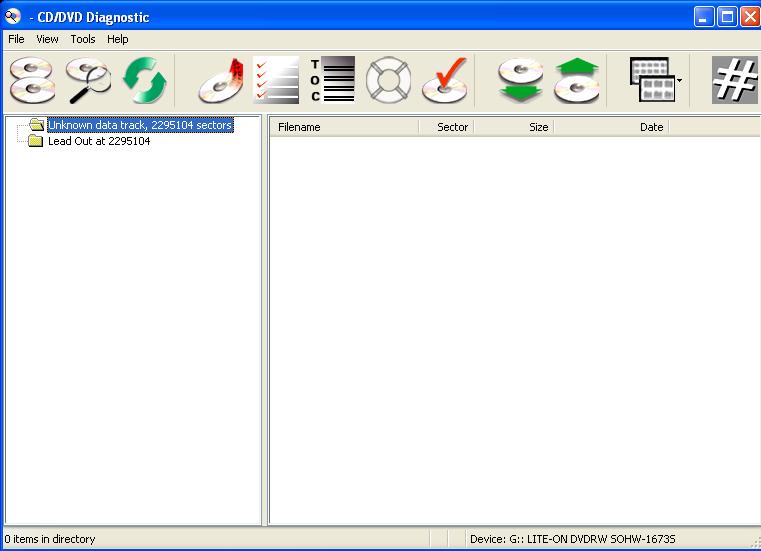The image size is (761, 551).
Task: Click the Device: G:: LITE-ON DVDRW status text
Action: coord(573,539)
